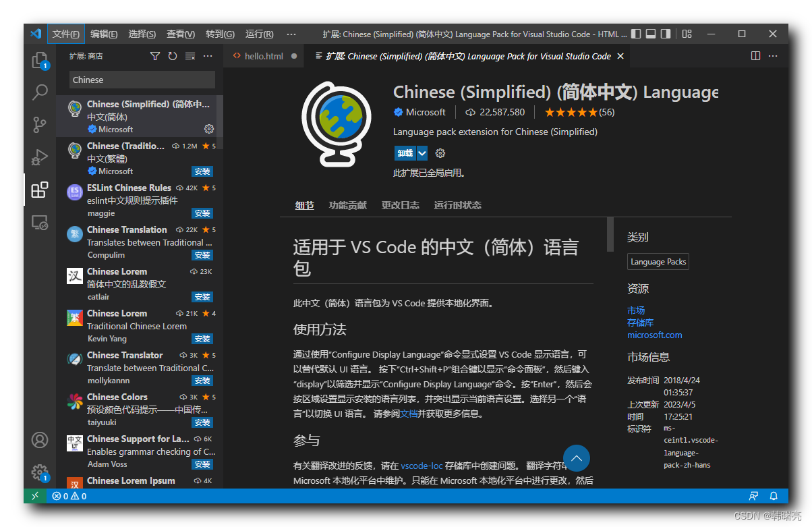Install Chinese (Traditional) language pack
The image size is (812, 527).
(x=202, y=171)
